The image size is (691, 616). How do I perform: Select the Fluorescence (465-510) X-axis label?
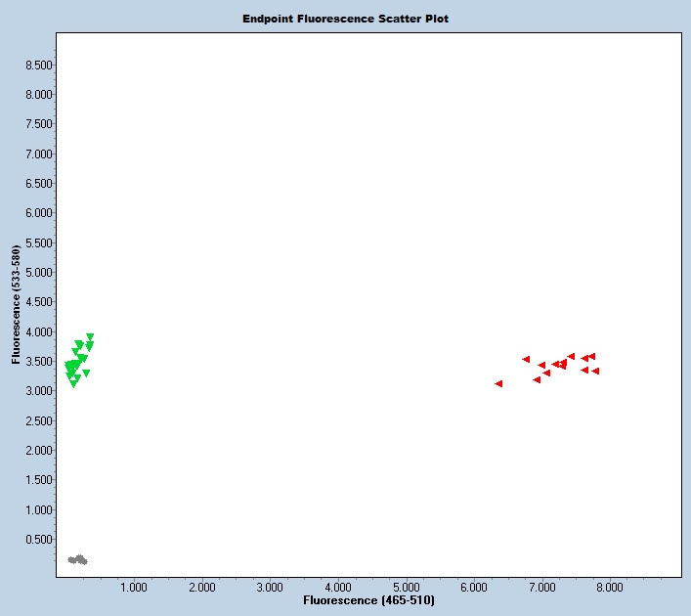(x=368, y=599)
